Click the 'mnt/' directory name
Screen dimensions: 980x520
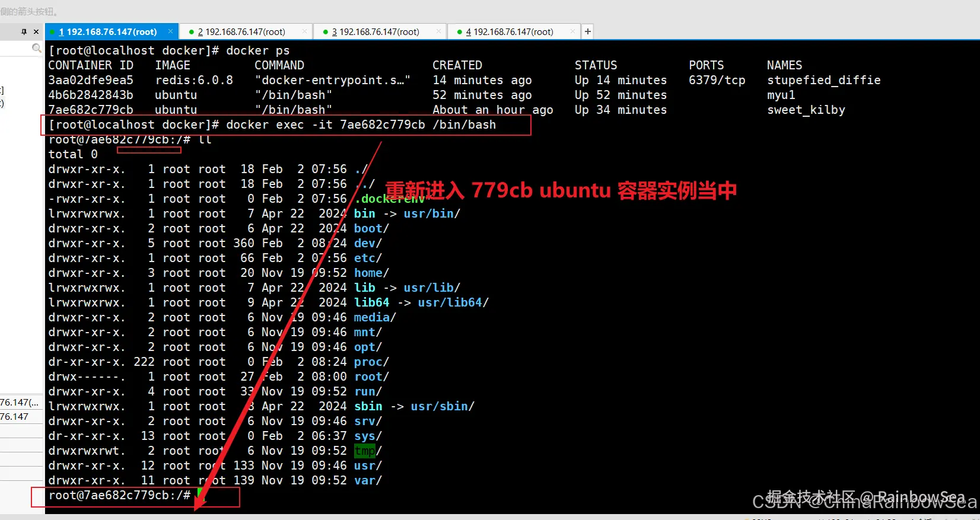[368, 332]
